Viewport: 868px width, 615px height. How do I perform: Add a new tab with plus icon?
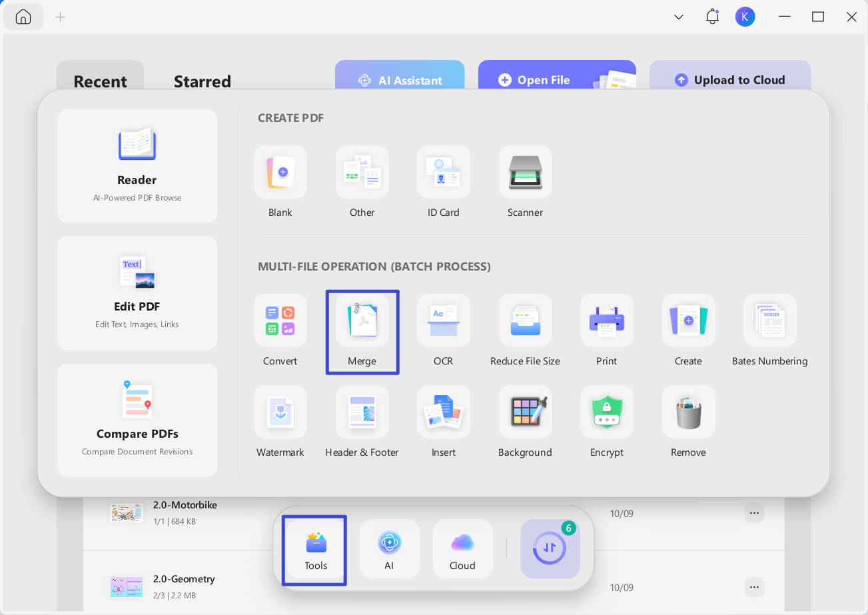click(x=61, y=17)
